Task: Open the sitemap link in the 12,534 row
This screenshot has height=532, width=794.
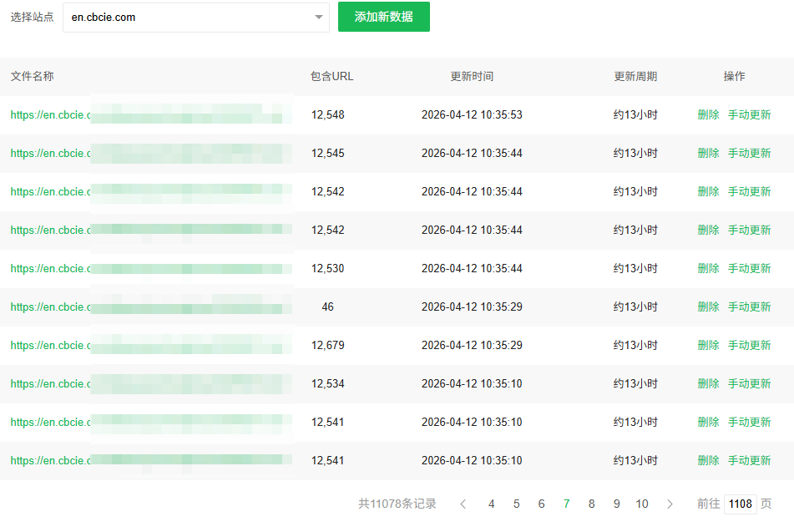Action: point(151,384)
